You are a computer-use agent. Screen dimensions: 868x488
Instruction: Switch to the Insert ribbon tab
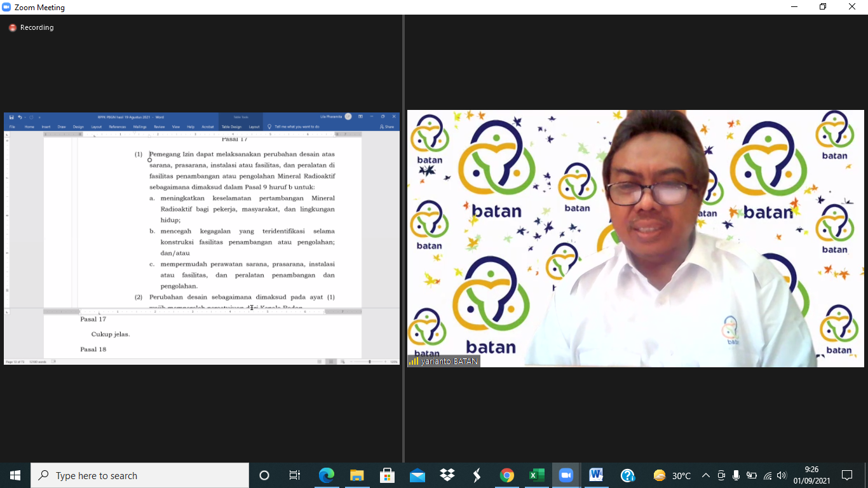46,126
